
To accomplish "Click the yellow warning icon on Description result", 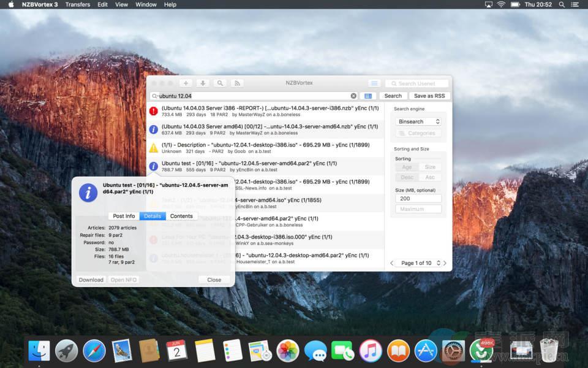I will (153, 148).
